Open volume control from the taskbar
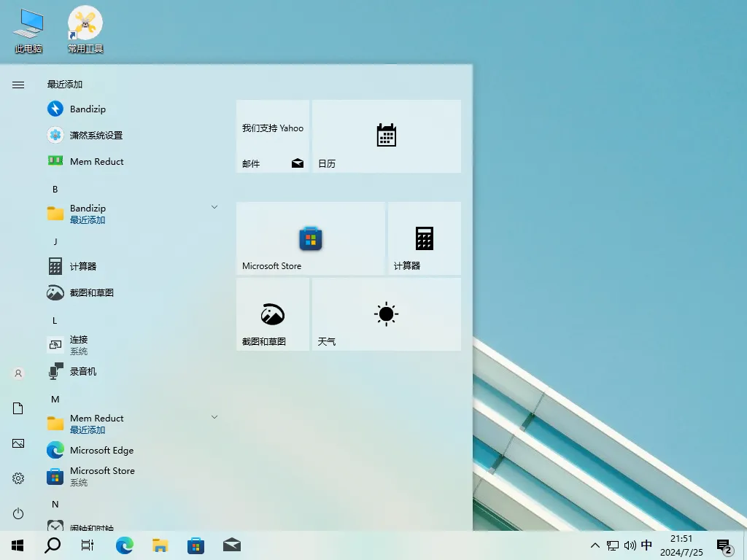747x560 pixels. click(630, 545)
